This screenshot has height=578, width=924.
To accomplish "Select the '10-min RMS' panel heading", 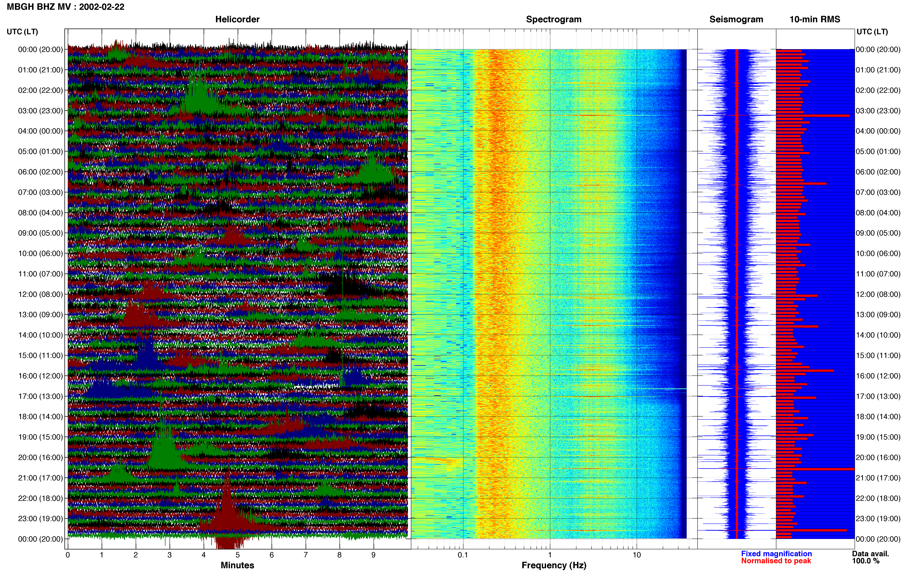I will [815, 20].
